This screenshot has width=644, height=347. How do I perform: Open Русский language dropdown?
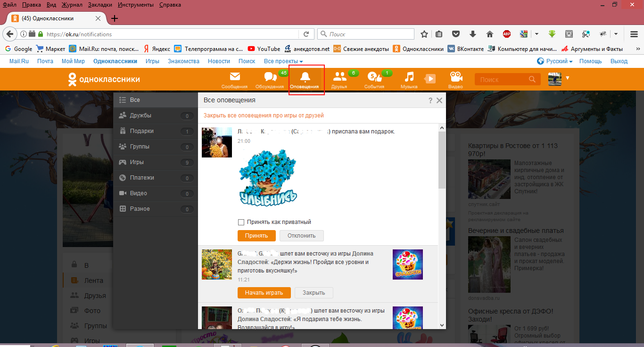click(x=555, y=61)
